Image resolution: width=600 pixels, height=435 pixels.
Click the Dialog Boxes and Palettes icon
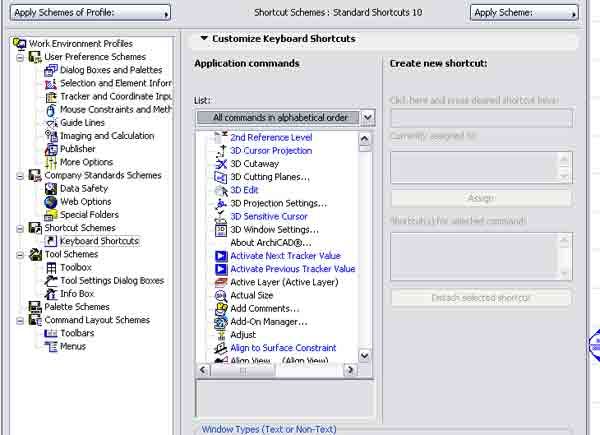[x=51, y=70]
